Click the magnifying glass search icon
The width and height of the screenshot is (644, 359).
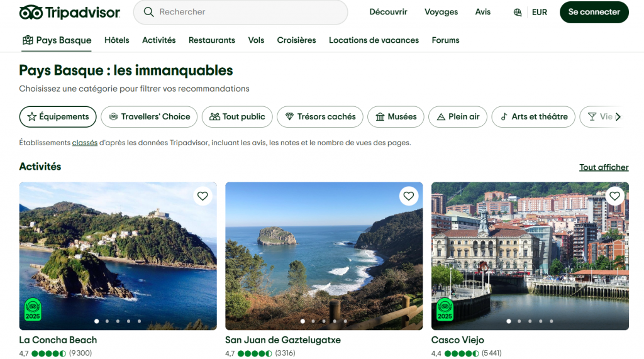(x=148, y=12)
